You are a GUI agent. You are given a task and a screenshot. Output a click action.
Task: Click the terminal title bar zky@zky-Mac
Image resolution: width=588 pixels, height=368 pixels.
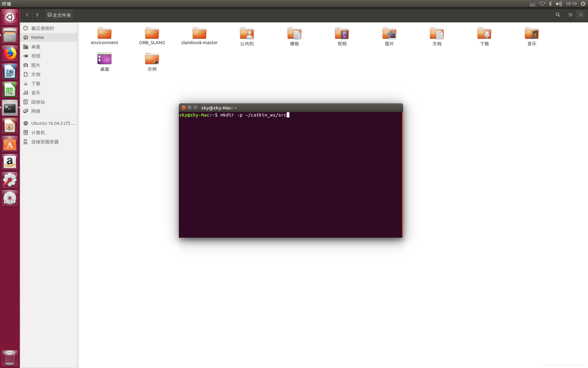pos(291,108)
